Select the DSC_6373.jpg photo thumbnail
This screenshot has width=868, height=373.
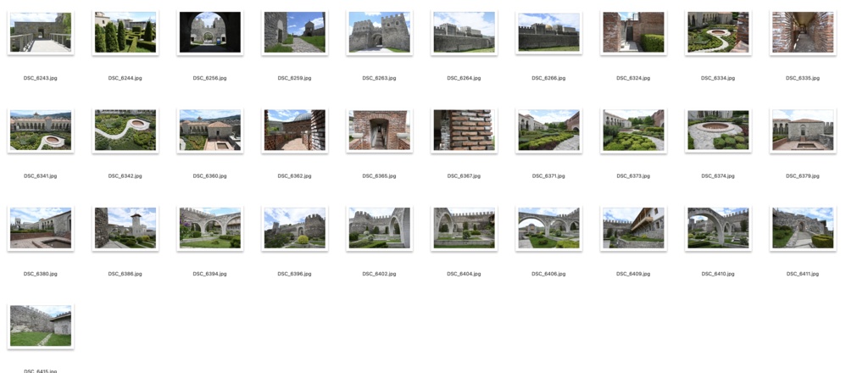(x=633, y=130)
